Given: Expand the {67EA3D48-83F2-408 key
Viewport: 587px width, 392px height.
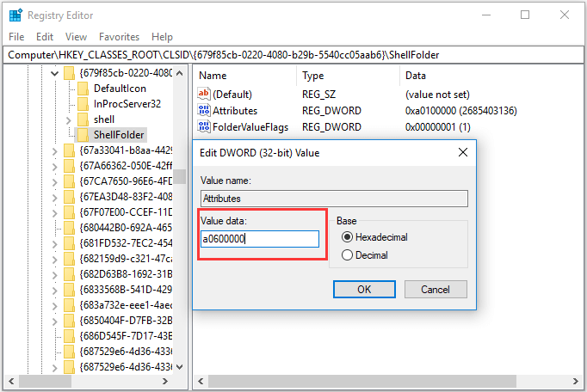Looking at the screenshot, I should [55, 198].
